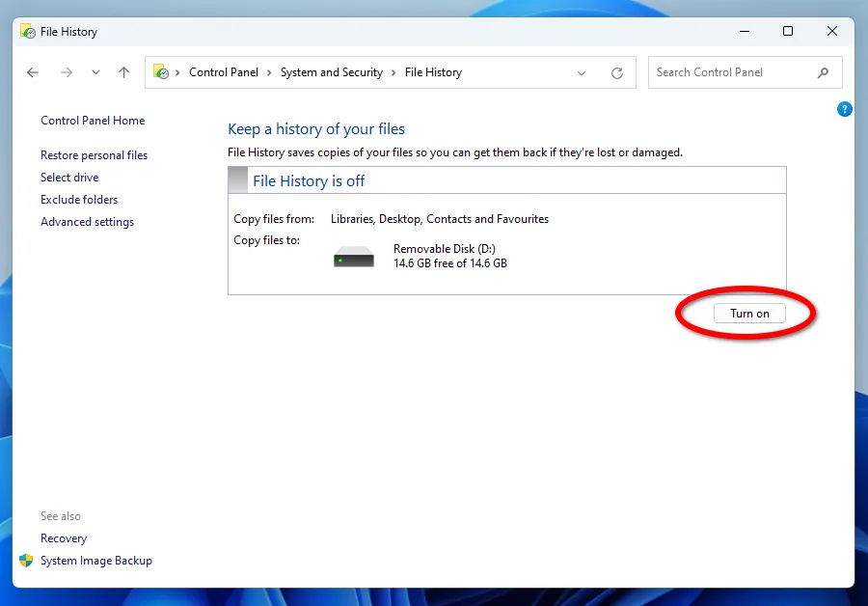Click the search magnifier icon
The image size is (868, 606).
[823, 72]
